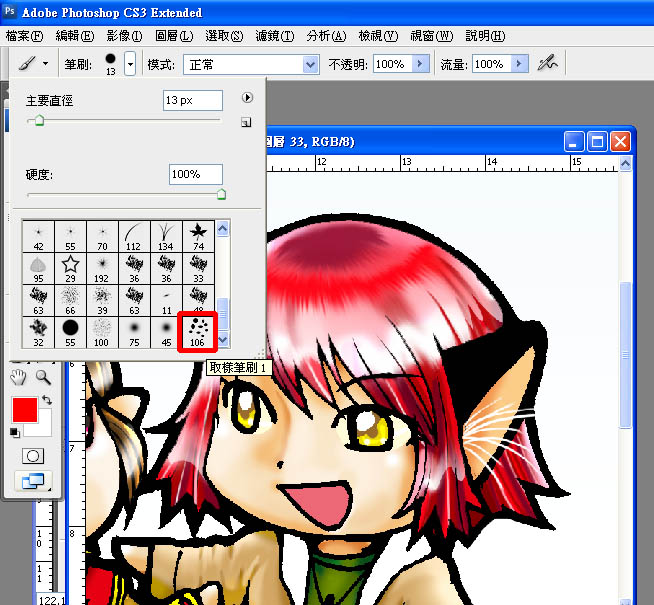
Task: Maximize the document window
Action: coord(597,142)
